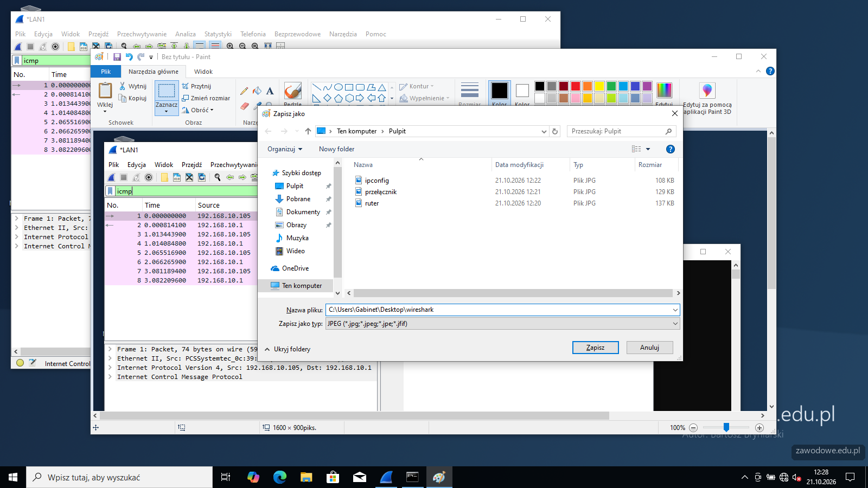The image size is (868, 488).
Task: Collapse folders with Ukryj foldery
Action: pyautogui.click(x=287, y=349)
